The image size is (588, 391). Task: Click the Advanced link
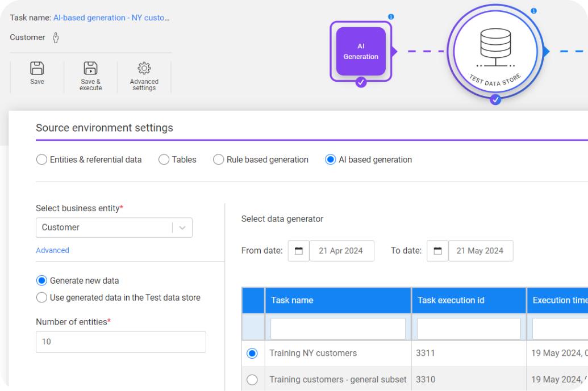[x=52, y=250]
